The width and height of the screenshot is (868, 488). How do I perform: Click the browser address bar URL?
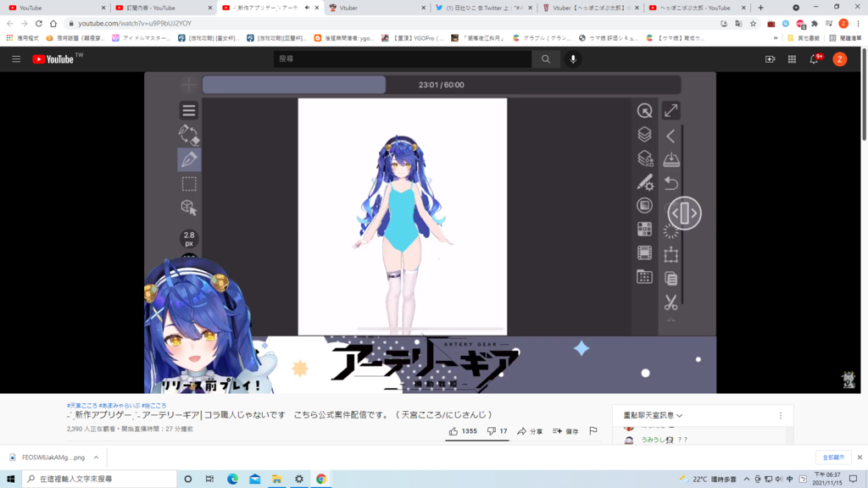[x=135, y=24]
